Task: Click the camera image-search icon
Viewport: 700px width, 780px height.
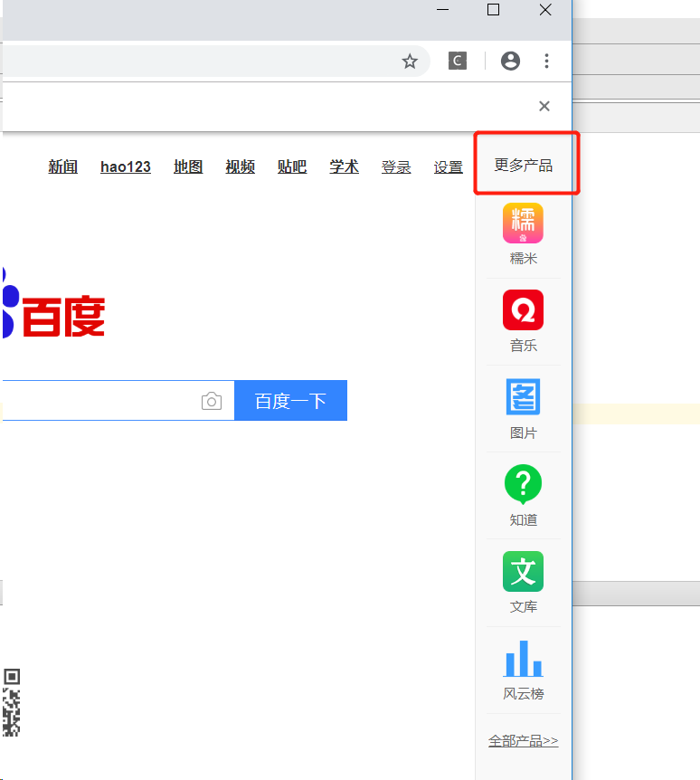Action: pyautogui.click(x=212, y=401)
